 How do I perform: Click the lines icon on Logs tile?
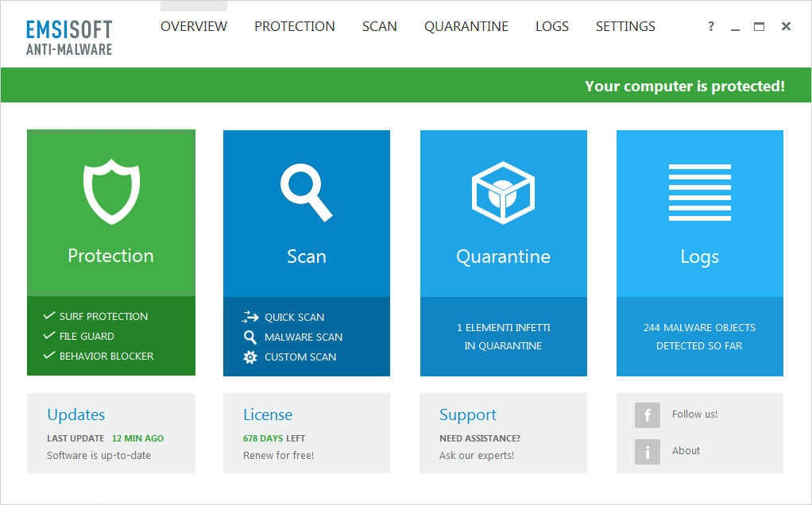coord(700,192)
